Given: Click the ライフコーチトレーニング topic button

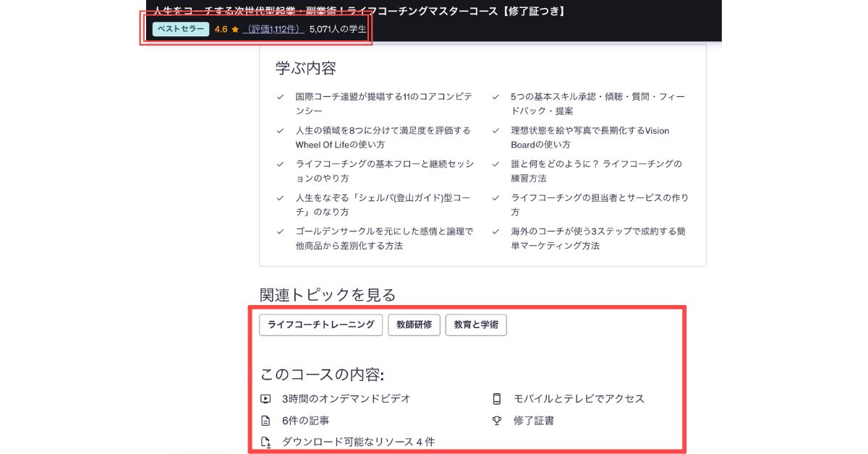Looking at the screenshot, I should coord(321,325).
